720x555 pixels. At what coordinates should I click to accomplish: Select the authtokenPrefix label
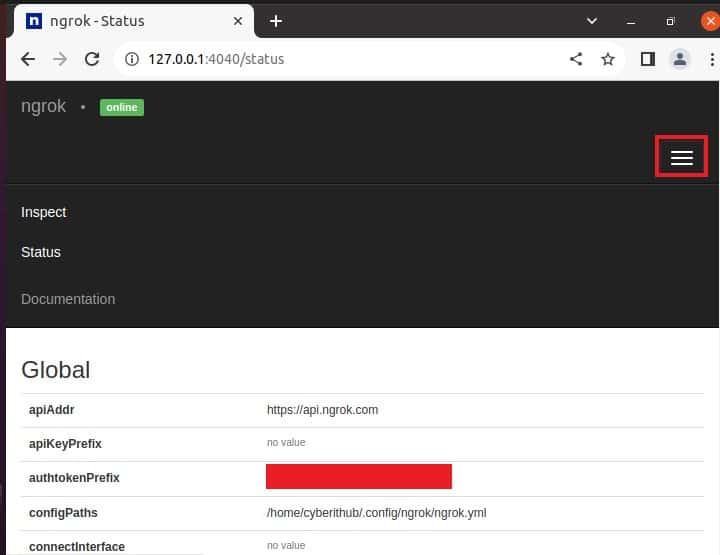74,478
